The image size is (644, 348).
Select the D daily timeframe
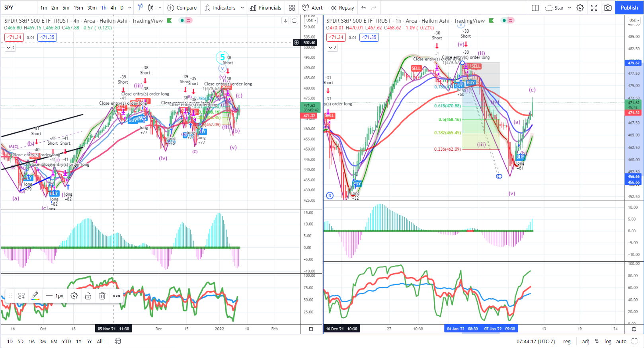pyautogui.click(x=122, y=8)
